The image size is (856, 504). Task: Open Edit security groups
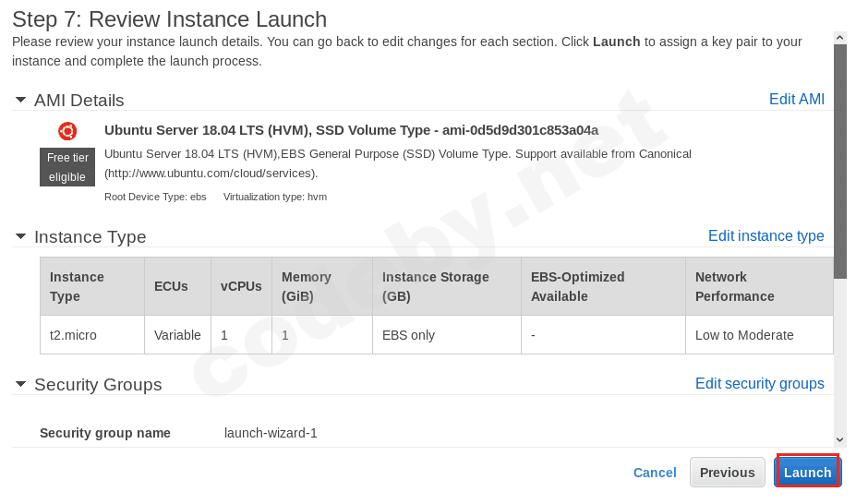[759, 383]
